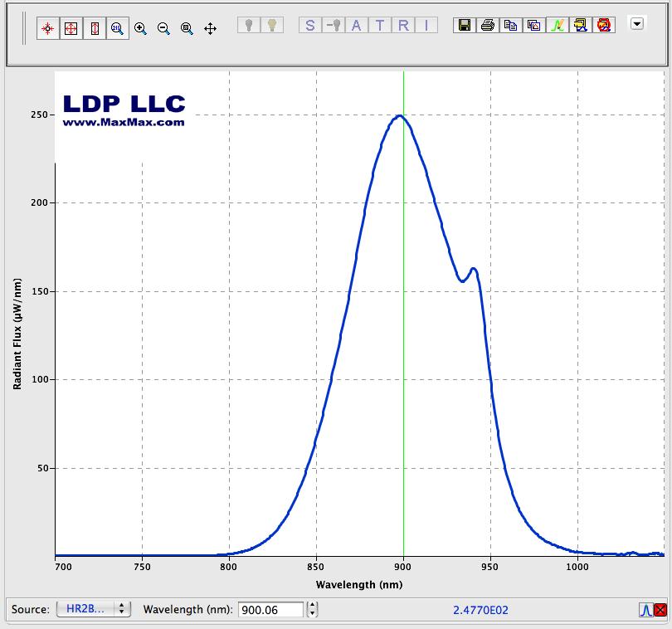This screenshot has width=672, height=629.
Task: Click the store dark spectrum gray bulb
Action: (249, 25)
